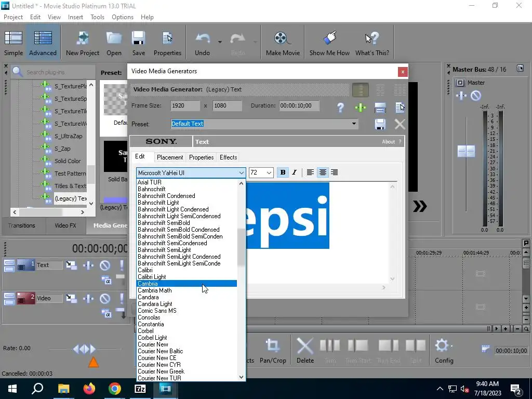Select Test Pattern generator
This screenshot has width=532, height=399.
[70, 174]
